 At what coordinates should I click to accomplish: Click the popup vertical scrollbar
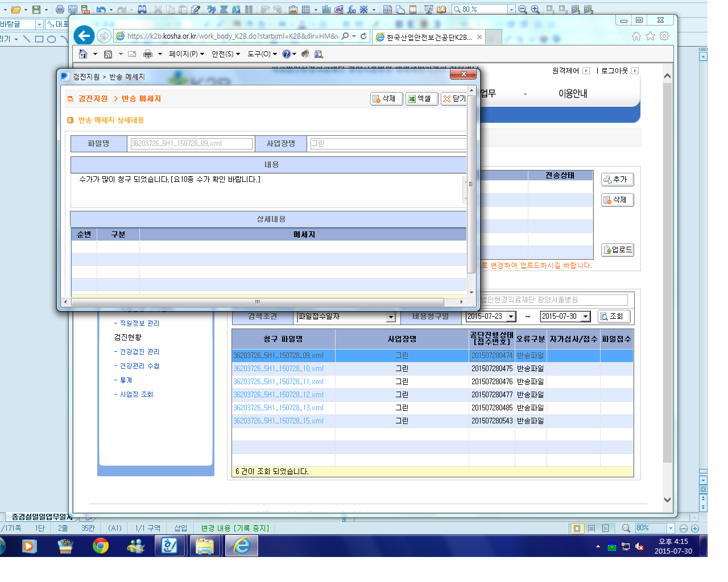[x=471, y=188]
